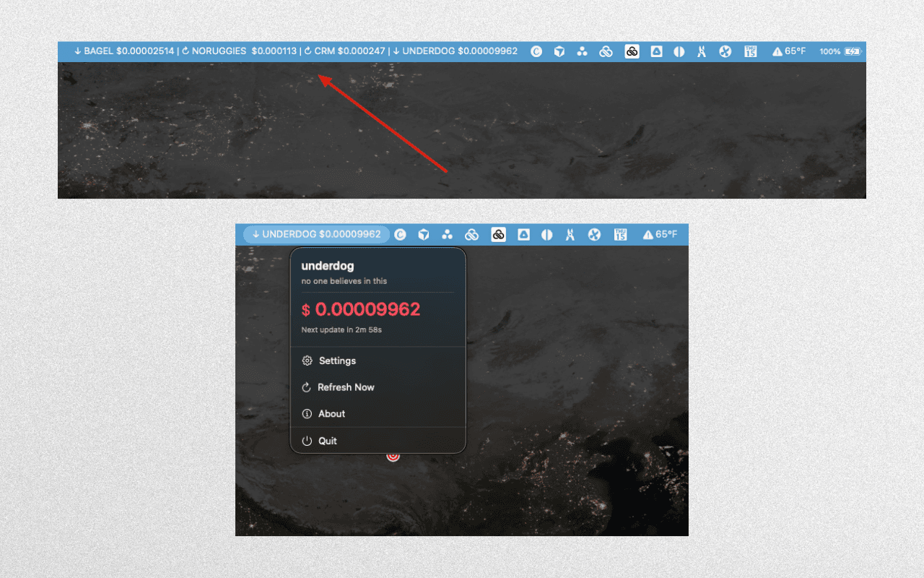Open the half-filled circle contrast icon
Image resolution: width=924 pixels, height=578 pixels.
[679, 51]
